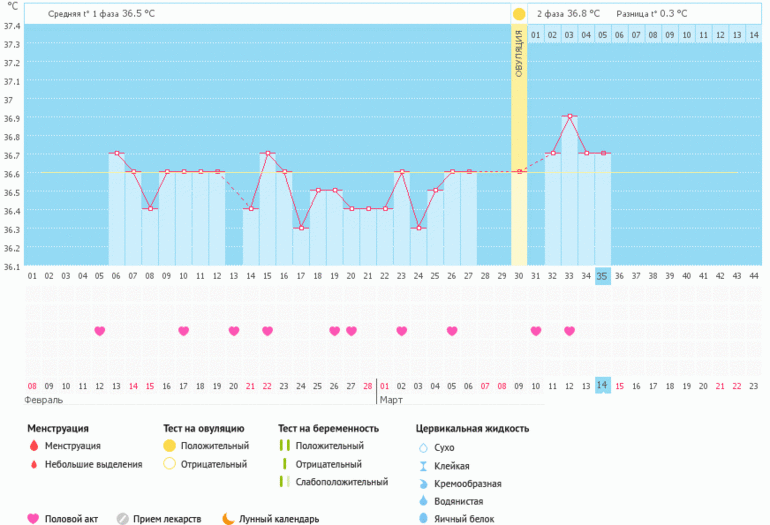
Task: Click the heart marker on February 12
Action: [x=99, y=331]
